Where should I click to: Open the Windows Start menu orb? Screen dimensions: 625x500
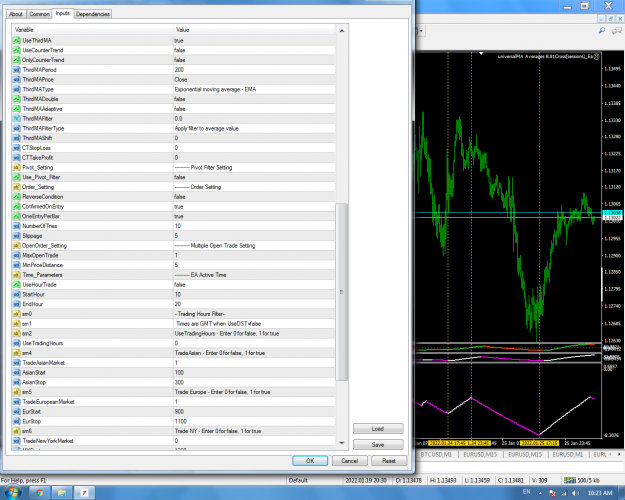pyautogui.click(x=12, y=493)
